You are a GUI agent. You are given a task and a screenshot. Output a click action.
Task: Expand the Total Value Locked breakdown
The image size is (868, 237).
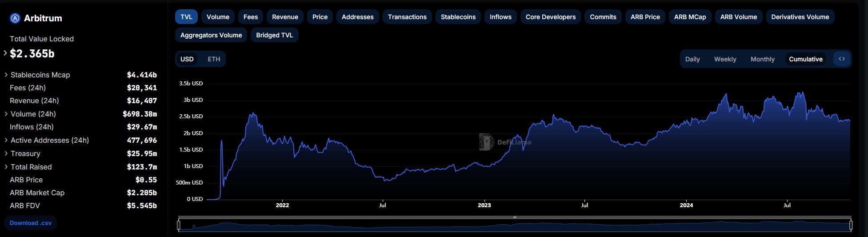5,53
